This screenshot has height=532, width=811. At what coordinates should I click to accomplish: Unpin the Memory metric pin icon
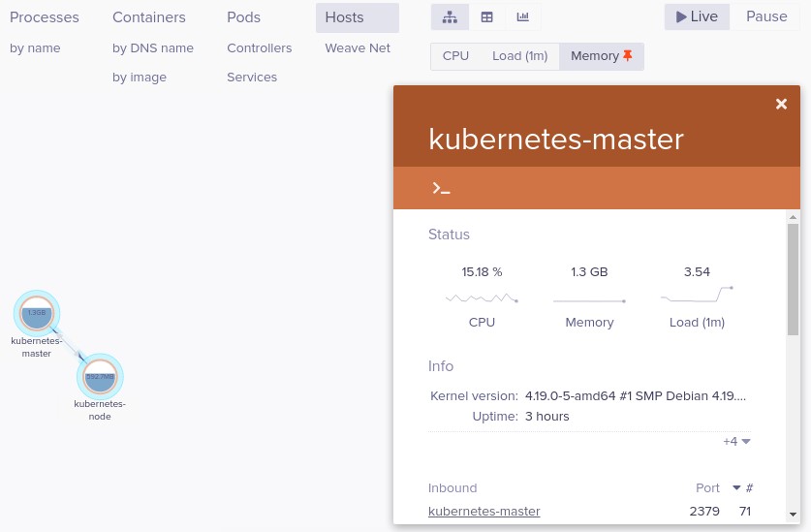(x=628, y=55)
